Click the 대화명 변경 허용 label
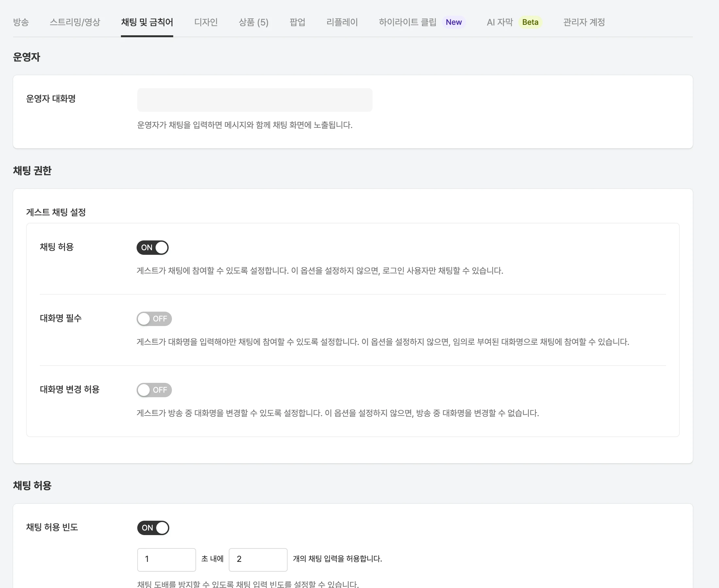Image resolution: width=719 pixels, height=588 pixels. (x=70, y=389)
